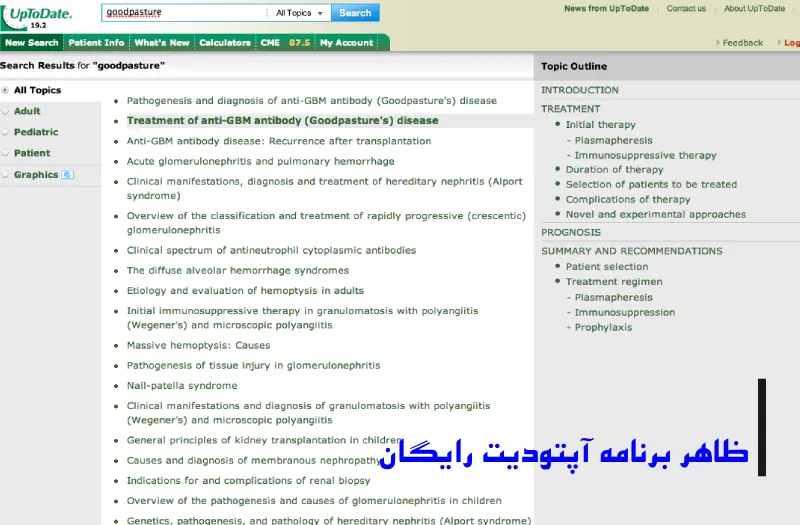Viewport: 800px width, 525px height.
Task: Jump to PROGNOSIS outline section
Action: point(570,232)
